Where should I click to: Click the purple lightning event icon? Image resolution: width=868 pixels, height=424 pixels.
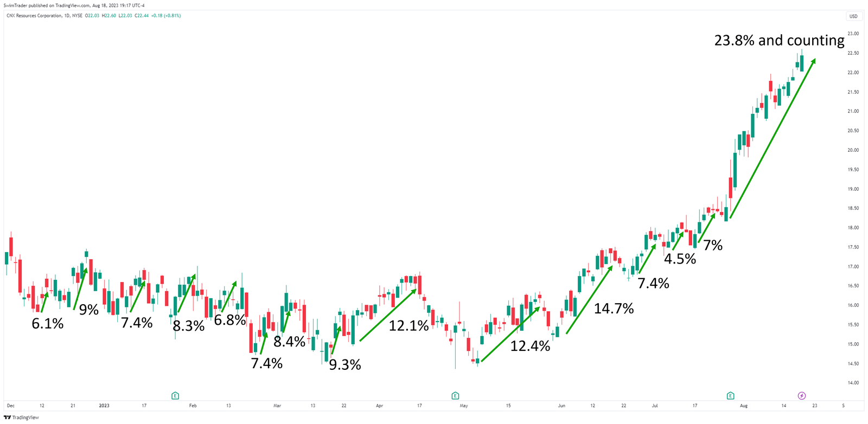[x=802, y=396]
